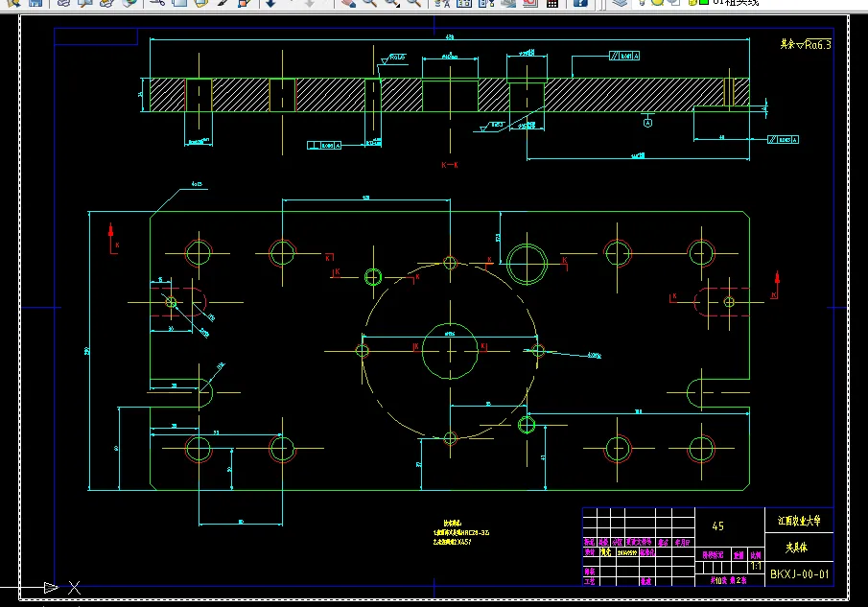Select the central green bore circle
Viewport: 868px width, 607px height.
tap(450, 351)
